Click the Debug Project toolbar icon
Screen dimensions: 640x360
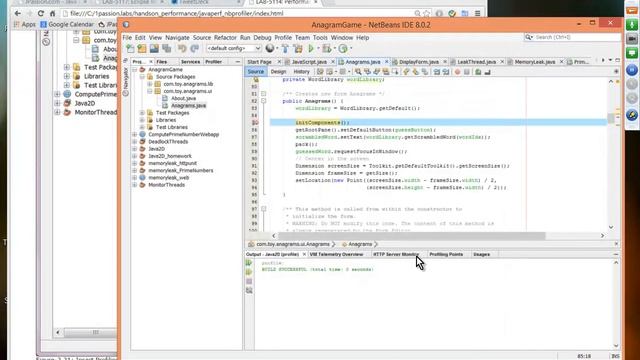tap(327, 49)
